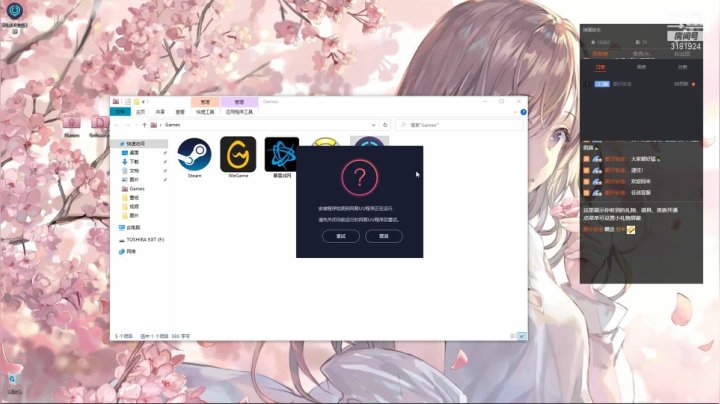Select 下载 (Downloads) in the navigation pane

(134, 162)
